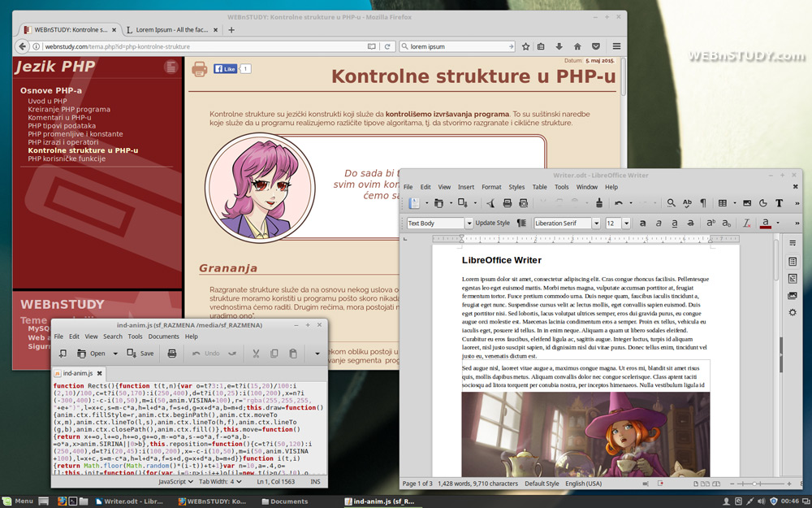812x508 pixels.
Task: Click the Undo arrow in Writer toolbar
Action: click(x=618, y=203)
